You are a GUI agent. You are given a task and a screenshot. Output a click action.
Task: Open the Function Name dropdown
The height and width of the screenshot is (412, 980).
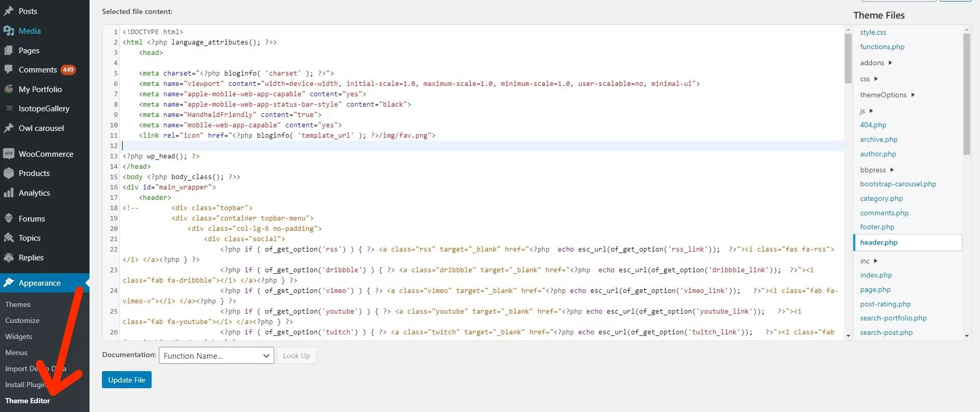point(216,356)
